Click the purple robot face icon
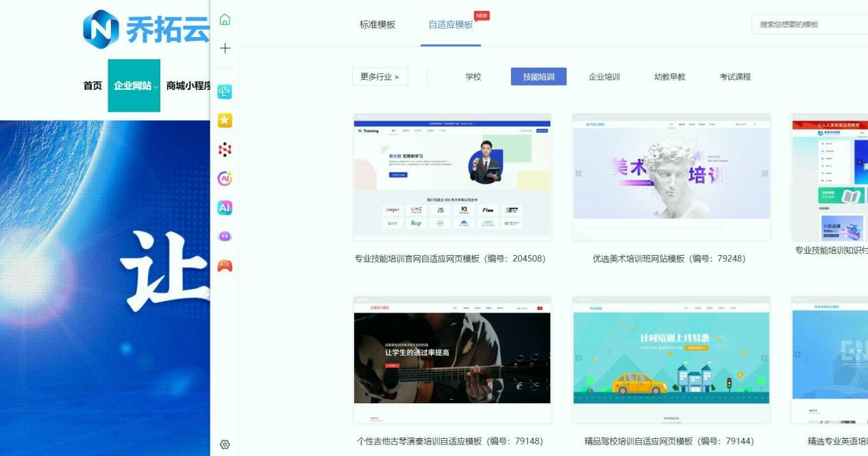The image size is (868, 456). pos(225,237)
